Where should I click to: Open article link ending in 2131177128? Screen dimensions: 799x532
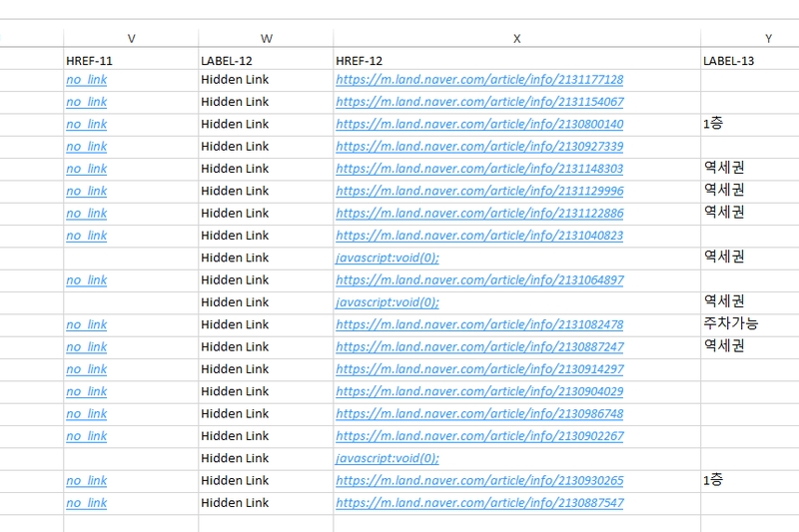point(479,80)
